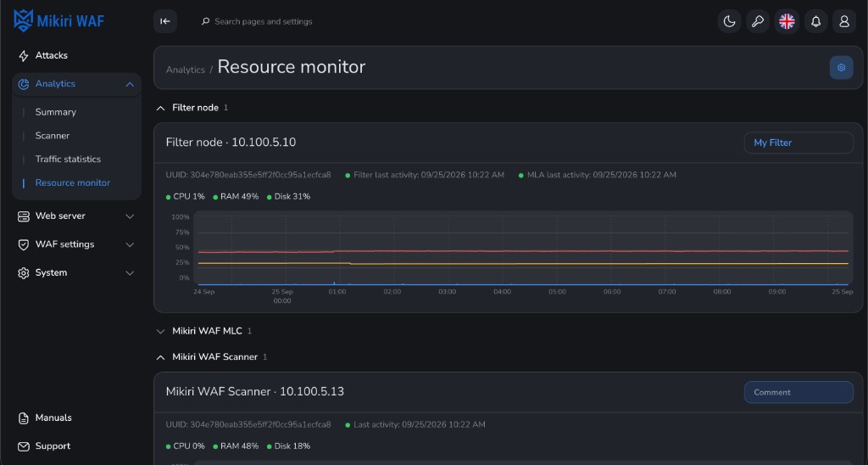
Task: Select Resource monitor in the sidebar
Action: click(73, 182)
